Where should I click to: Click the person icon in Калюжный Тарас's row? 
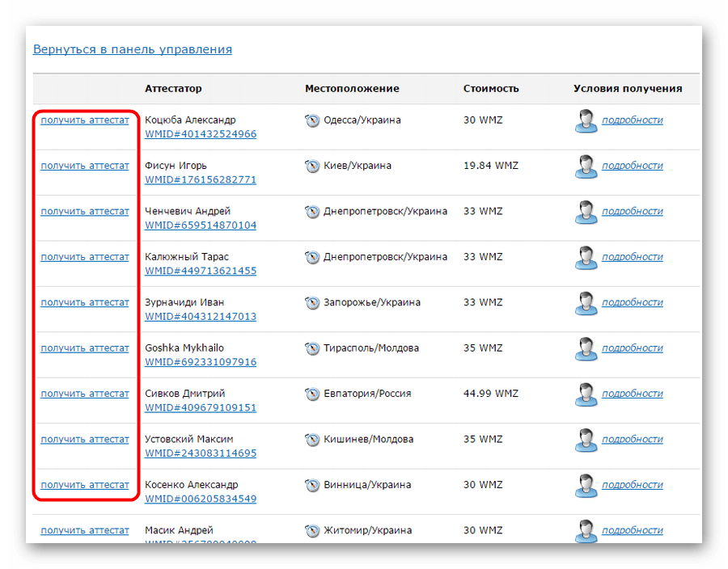(x=585, y=258)
